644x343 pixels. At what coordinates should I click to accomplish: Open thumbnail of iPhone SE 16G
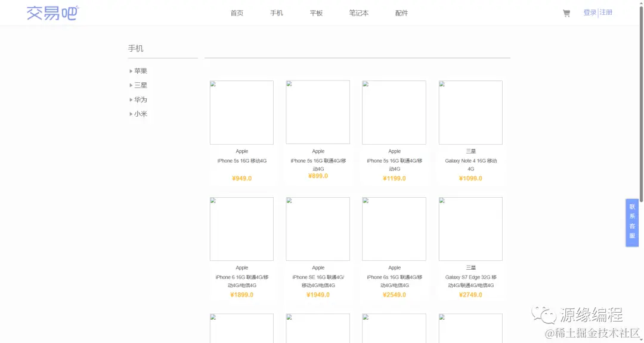pos(318,229)
